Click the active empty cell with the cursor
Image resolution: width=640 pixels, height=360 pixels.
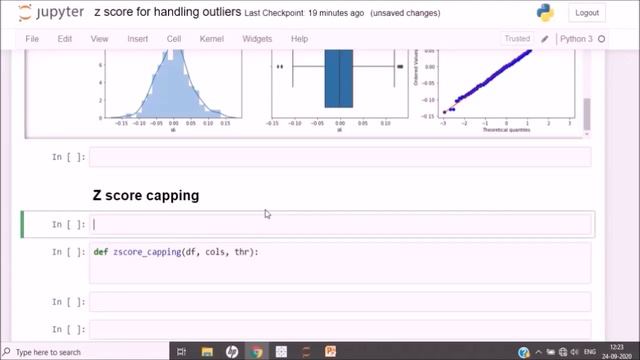point(340,224)
